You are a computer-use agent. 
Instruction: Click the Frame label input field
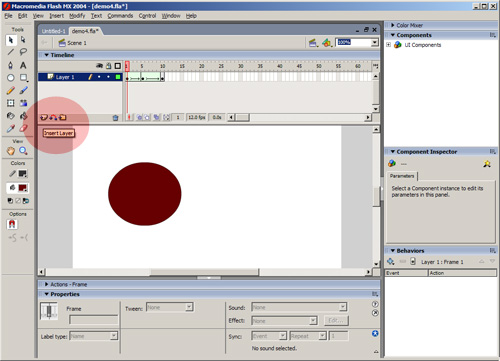coord(94,320)
